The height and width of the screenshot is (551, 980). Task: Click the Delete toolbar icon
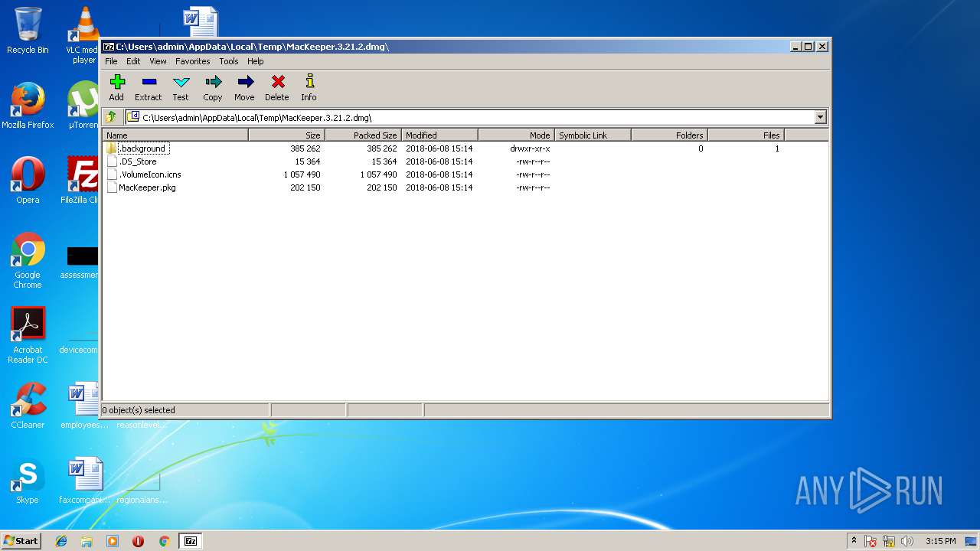[277, 87]
